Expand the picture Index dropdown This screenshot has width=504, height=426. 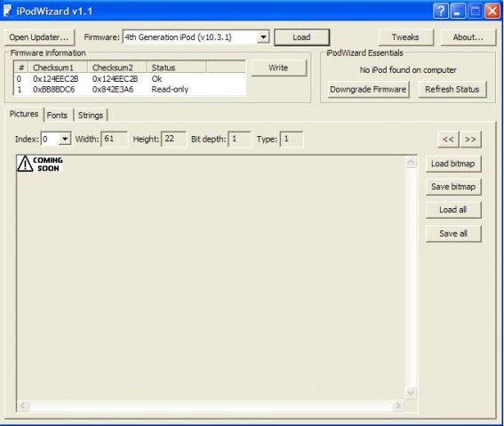[65, 139]
